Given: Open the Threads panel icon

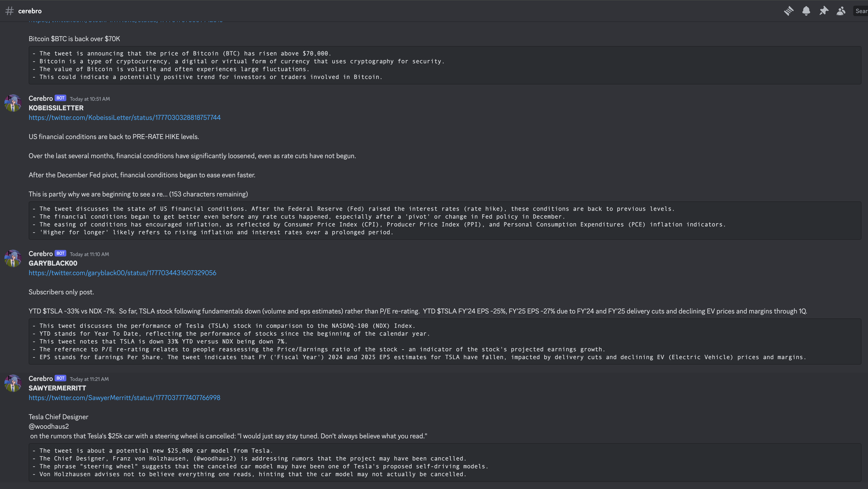Looking at the screenshot, I should point(788,11).
